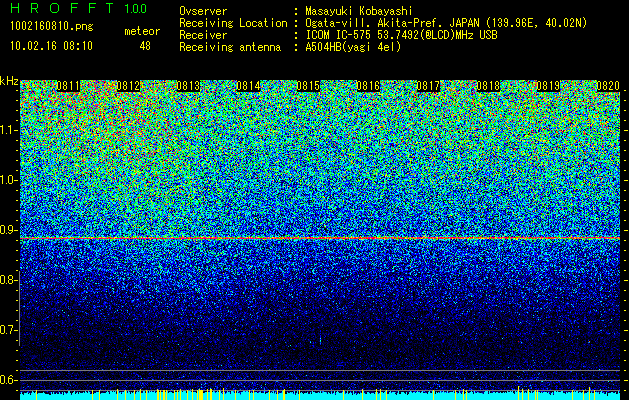Screen dimensions: 629x400
Task: Click the 0817 time marker label
Action: (x=428, y=85)
